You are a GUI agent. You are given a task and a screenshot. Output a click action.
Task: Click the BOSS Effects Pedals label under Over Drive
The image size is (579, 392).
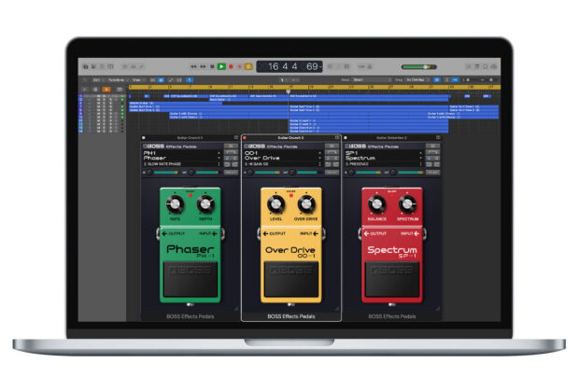[x=291, y=316]
